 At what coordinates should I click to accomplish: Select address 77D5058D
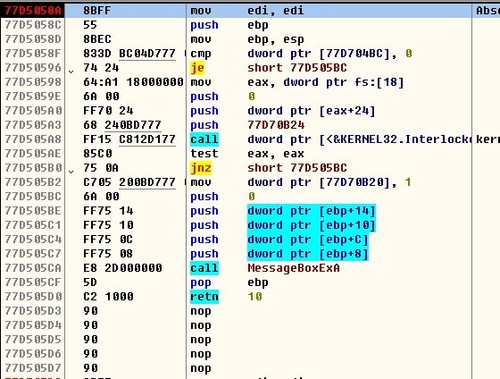[33, 39]
